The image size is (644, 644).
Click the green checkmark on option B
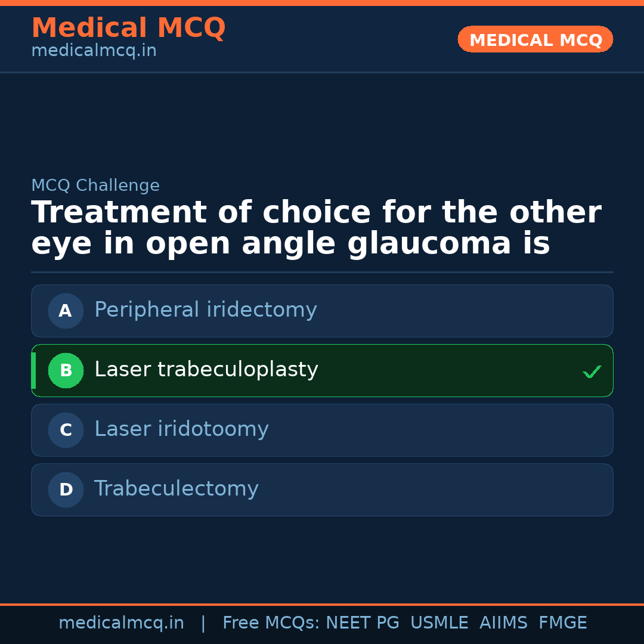tap(592, 371)
